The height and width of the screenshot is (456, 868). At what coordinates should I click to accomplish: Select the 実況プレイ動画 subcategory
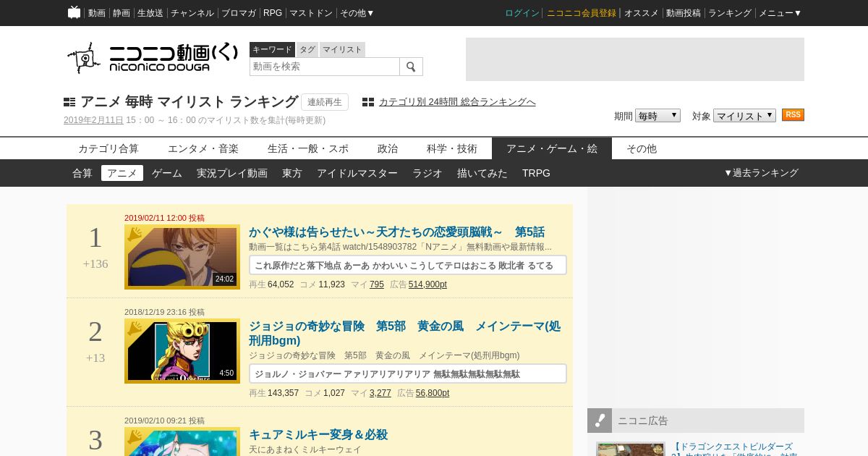(232, 173)
